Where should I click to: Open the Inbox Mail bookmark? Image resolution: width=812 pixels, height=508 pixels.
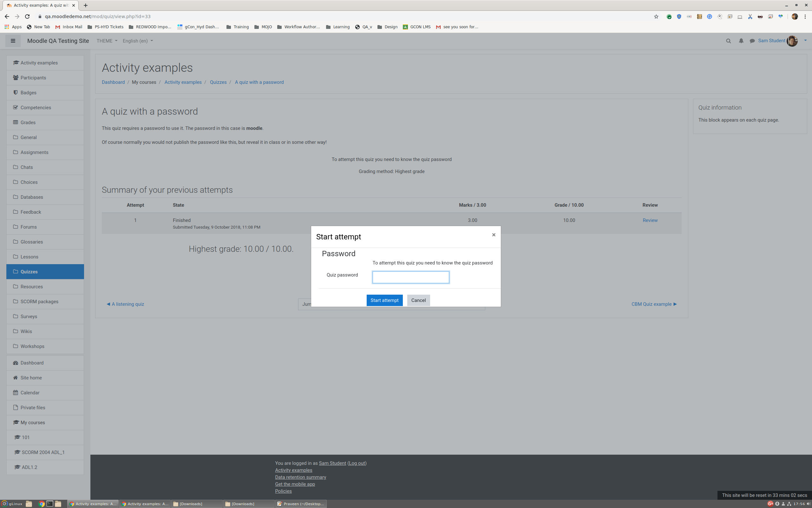[69, 27]
